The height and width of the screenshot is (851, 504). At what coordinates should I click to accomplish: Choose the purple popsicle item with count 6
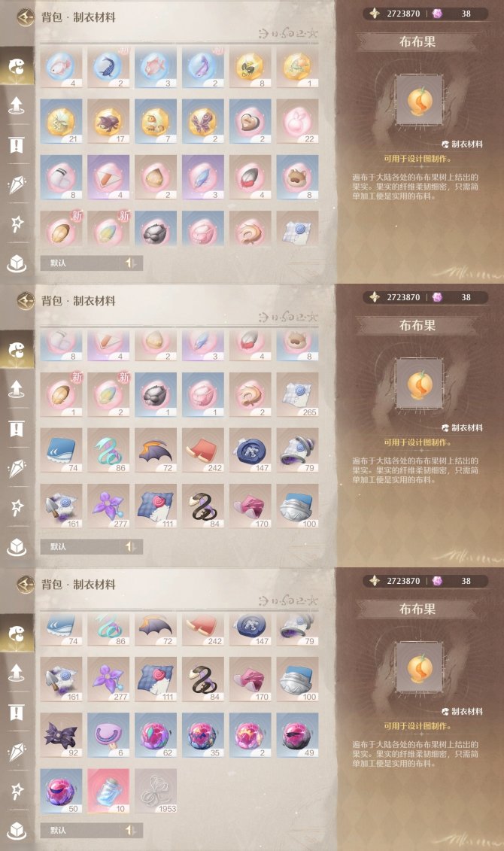click(x=108, y=735)
